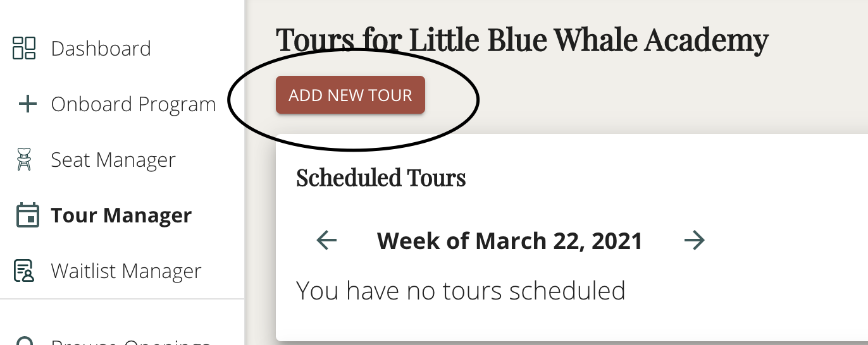Open the Dashboard menu item

101,49
